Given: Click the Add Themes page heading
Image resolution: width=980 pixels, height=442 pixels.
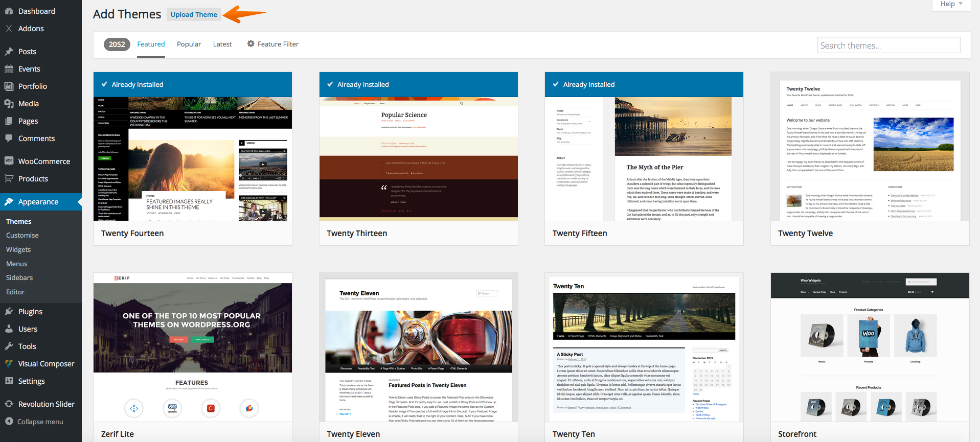Looking at the screenshot, I should click(127, 14).
